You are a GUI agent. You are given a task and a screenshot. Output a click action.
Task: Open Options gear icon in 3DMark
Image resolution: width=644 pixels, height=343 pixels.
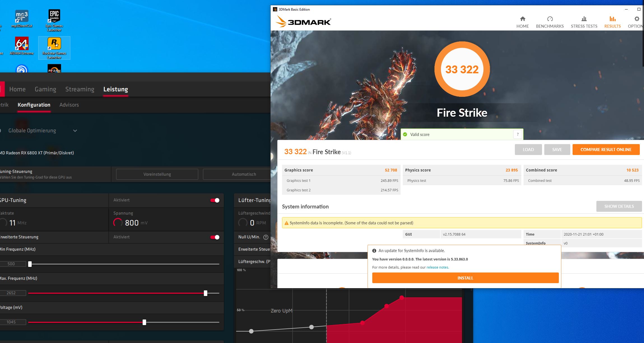637,19
